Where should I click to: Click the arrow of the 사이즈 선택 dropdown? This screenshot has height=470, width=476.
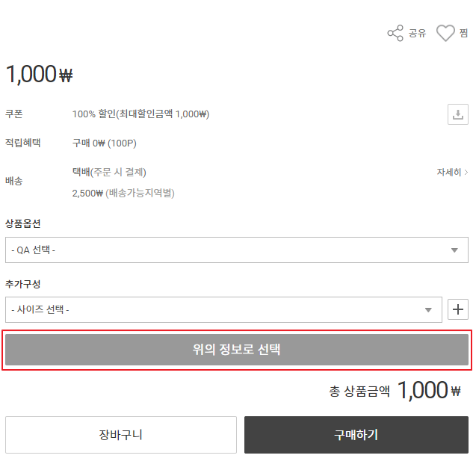[x=429, y=310]
